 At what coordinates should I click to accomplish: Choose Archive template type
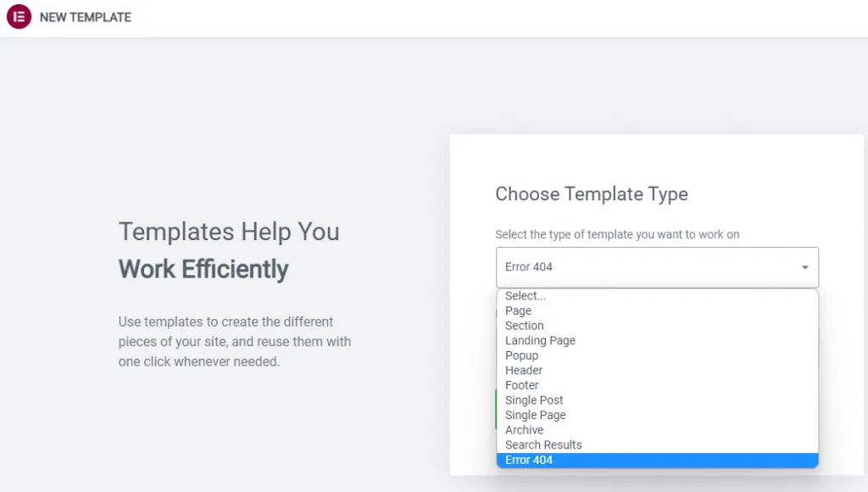point(525,430)
